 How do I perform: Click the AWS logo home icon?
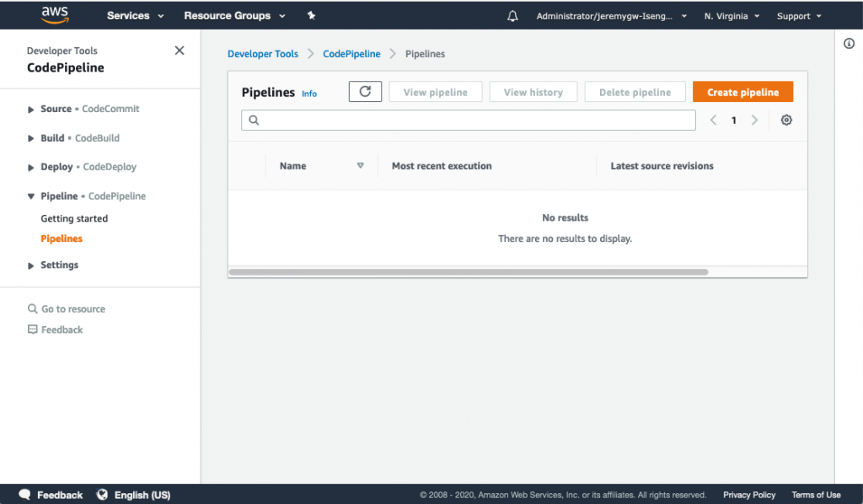click(55, 15)
